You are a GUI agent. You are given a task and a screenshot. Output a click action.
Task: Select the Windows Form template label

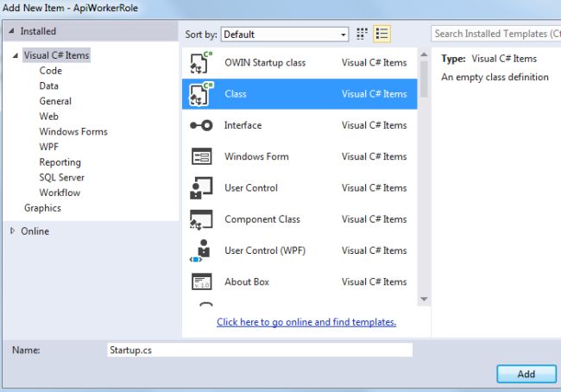tap(256, 156)
